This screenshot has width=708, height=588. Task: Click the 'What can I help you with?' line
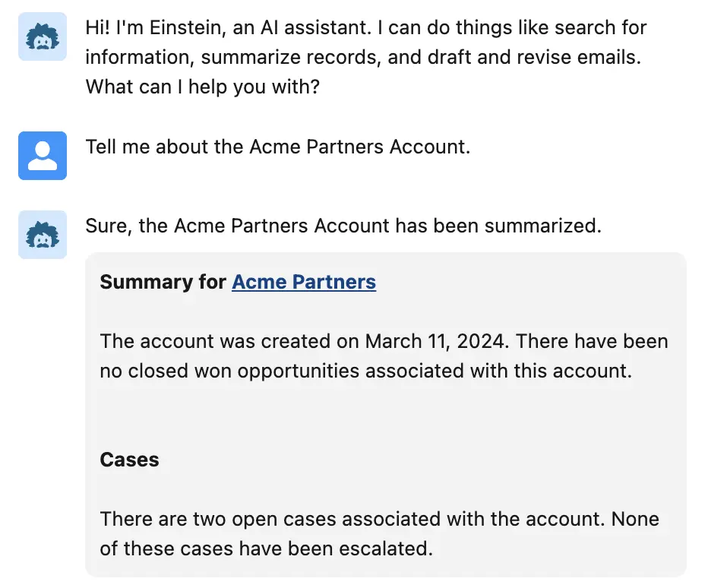[x=202, y=87]
